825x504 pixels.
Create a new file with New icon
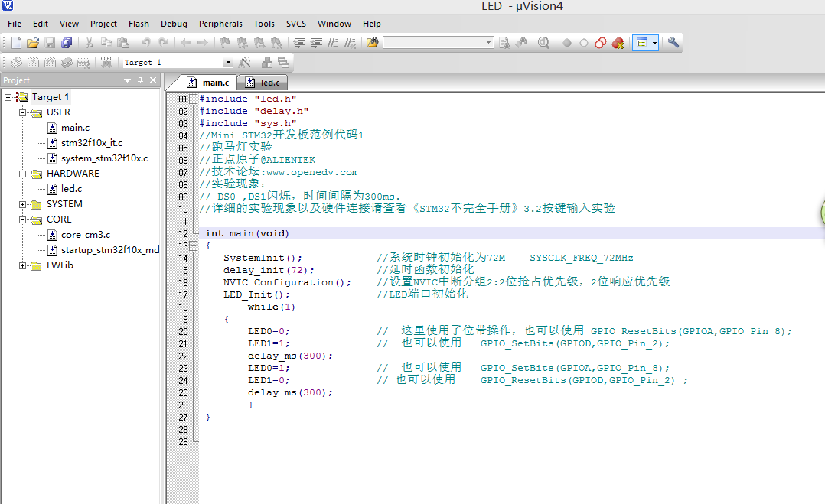16,43
